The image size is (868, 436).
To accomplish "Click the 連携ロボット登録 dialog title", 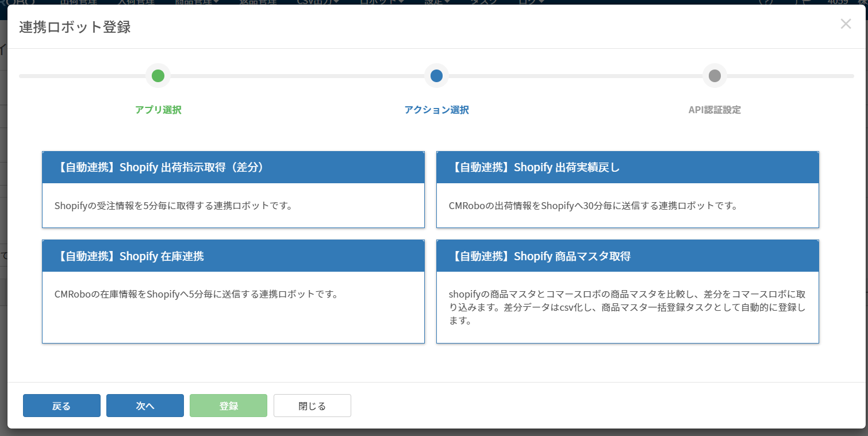I will [x=75, y=27].
